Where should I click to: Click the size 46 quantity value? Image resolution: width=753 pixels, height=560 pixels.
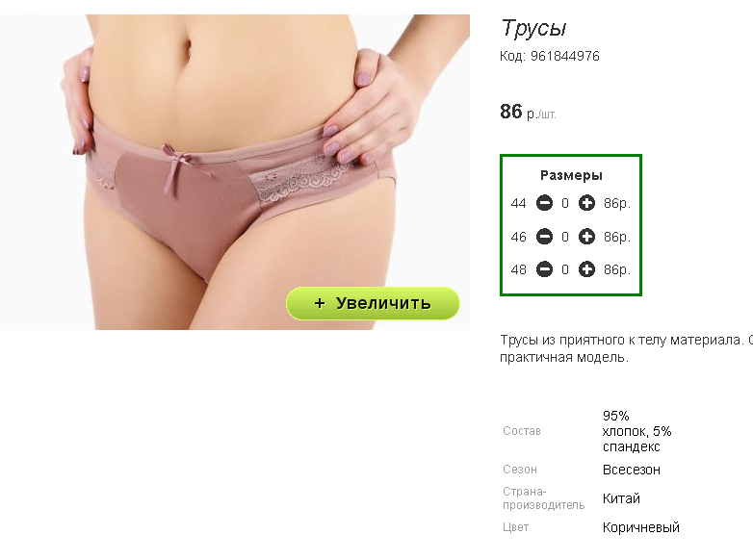point(565,237)
